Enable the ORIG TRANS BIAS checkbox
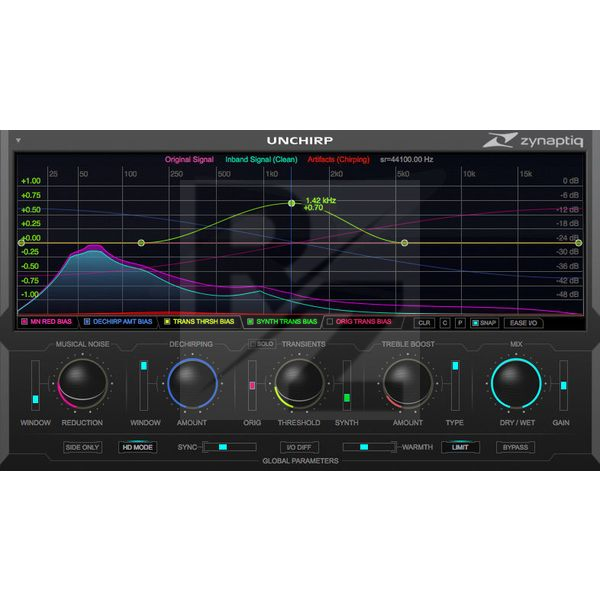Screen dimensions: 600x600 pyautogui.click(x=329, y=321)
